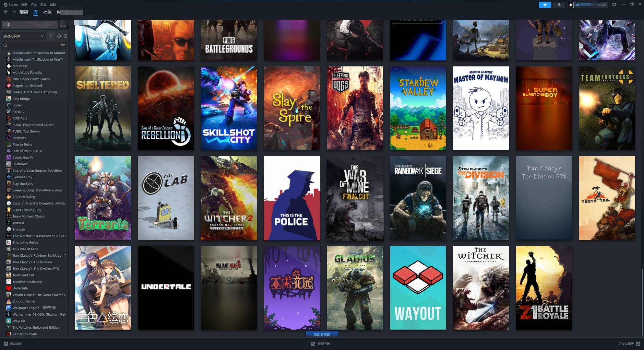The width and height of the screenshot is (644, 350).
Task: Select the 库 tab
Action: click(36, 12)
